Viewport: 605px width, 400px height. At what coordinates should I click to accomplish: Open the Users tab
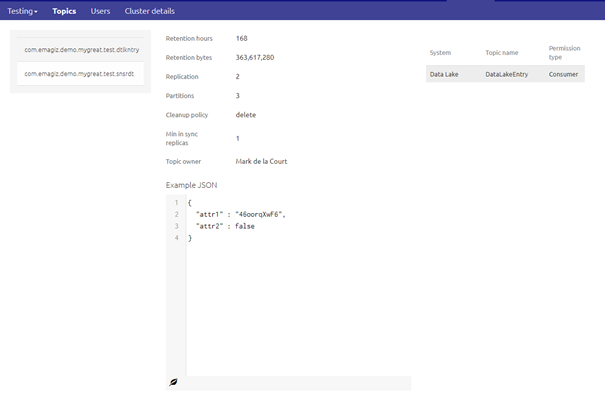[100, 11]
